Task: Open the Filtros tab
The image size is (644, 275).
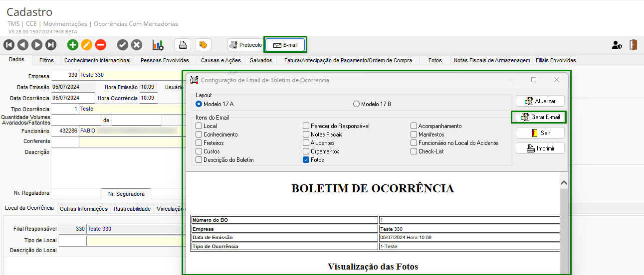Action: pyautogui.click(x=46, y=60)
